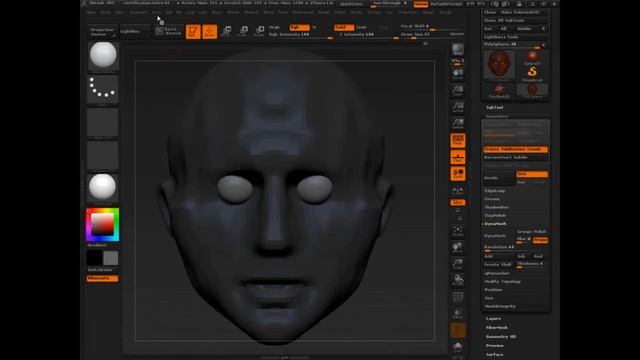Viewport: 640px width, 360px height.
Task: Toggle Transparency icon in right shelf
Action: coord(458,313)
